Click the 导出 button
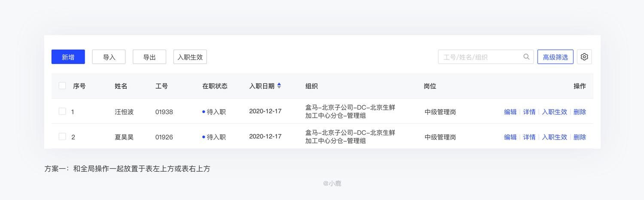 click(149, 57)
